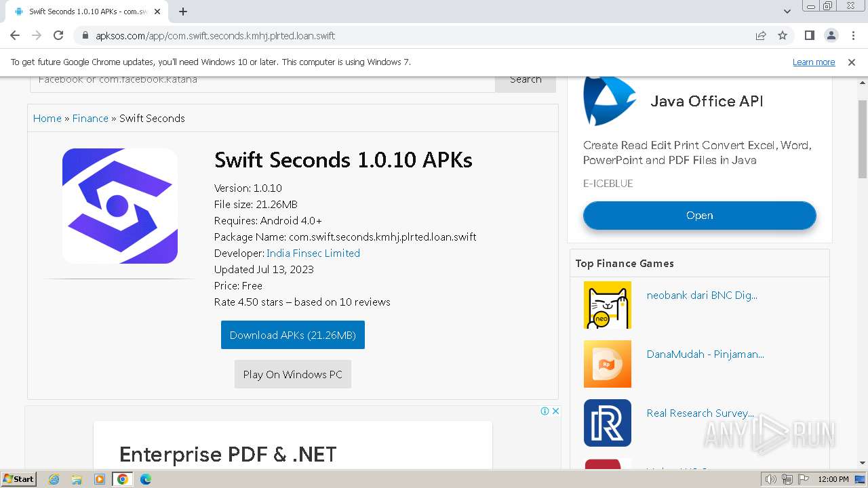Click the browser forward arrow
Image resolution: width=868 pixels, height=488 pixels.
[37, 35]
